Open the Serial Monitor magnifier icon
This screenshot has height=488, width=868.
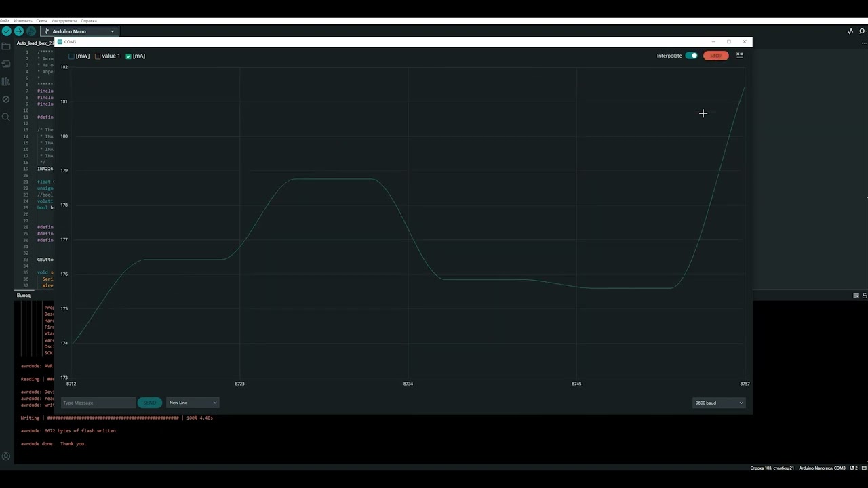click(862, 31)
